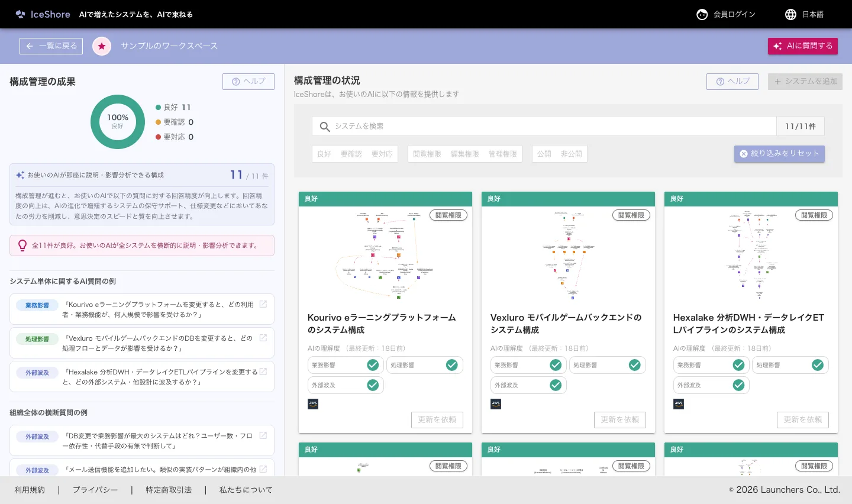Screen dimensions: 852x504
Task: Focus the システムを検索 search field
Action: click(x=544, y=126)
